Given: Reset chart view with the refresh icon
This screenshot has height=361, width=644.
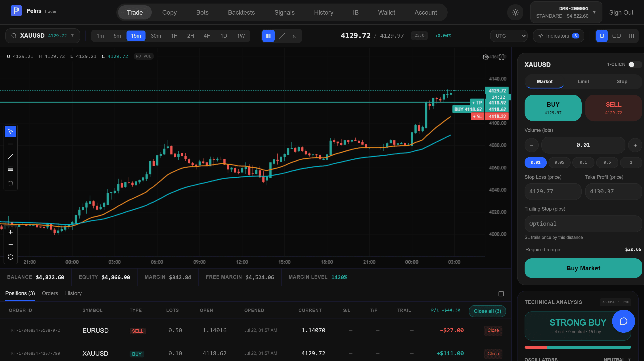Looking at the screenshot, I should pos(10,257).
